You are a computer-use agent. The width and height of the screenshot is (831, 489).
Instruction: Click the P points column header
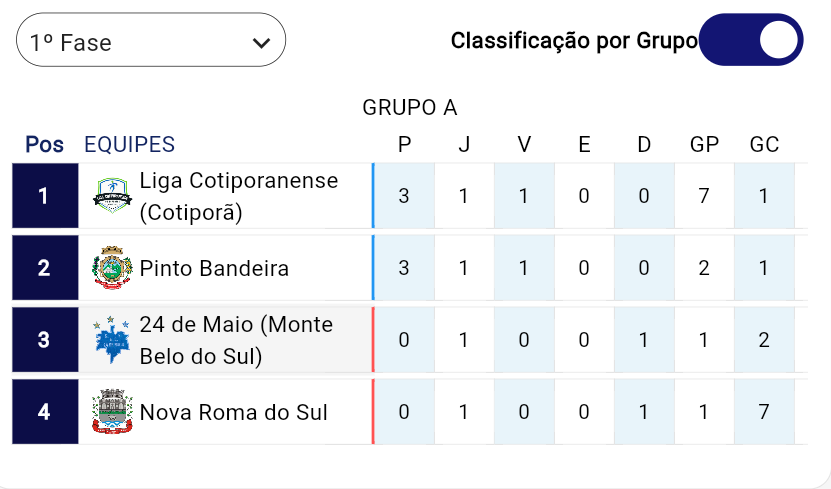(404, 144)
